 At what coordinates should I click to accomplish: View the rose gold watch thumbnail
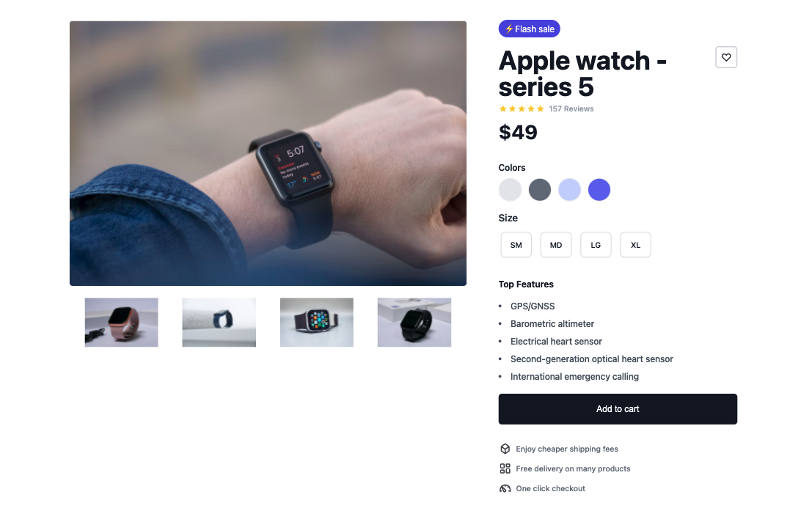coord(121,322)
